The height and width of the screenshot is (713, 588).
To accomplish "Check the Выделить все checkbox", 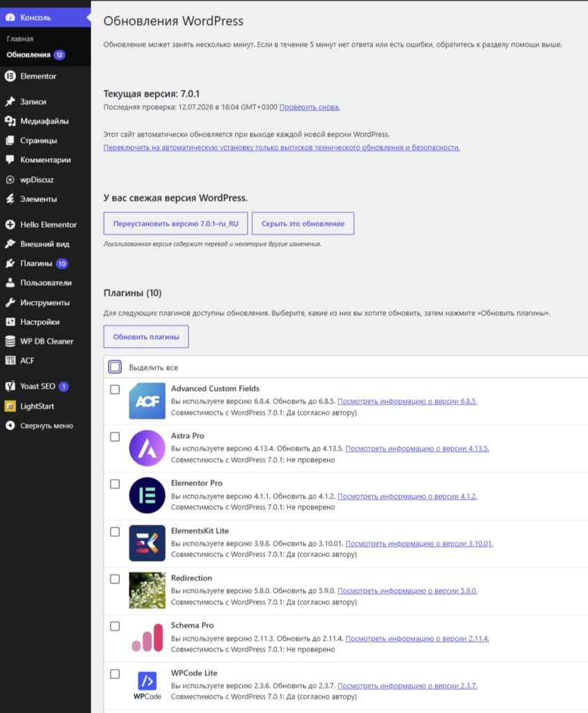I will point(115,366).
